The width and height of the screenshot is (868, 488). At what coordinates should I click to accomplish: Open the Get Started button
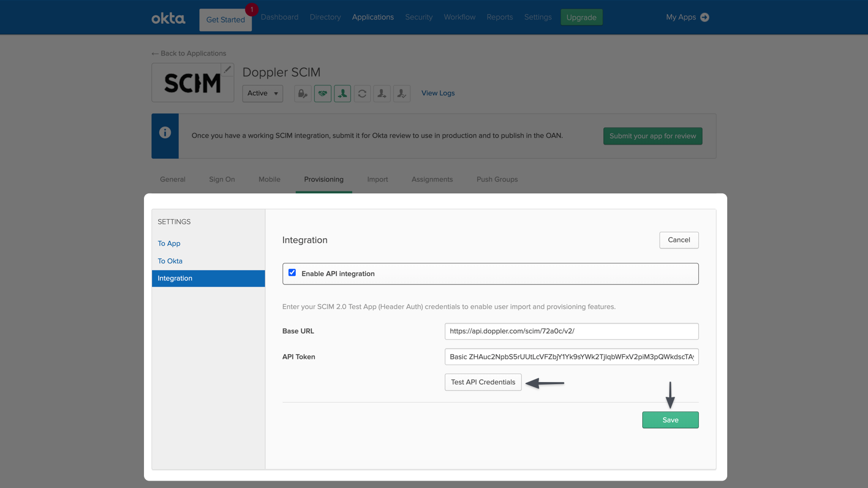tap(225, 19)
